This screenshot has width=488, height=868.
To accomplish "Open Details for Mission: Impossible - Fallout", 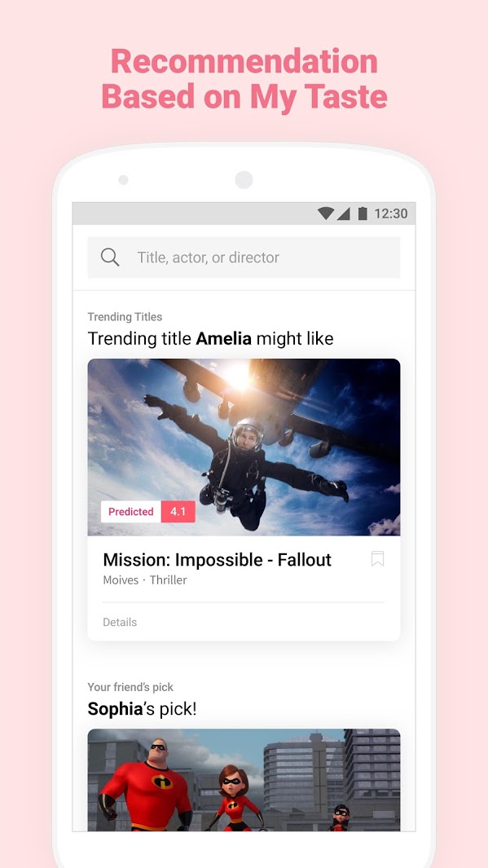I will [120, 622].
